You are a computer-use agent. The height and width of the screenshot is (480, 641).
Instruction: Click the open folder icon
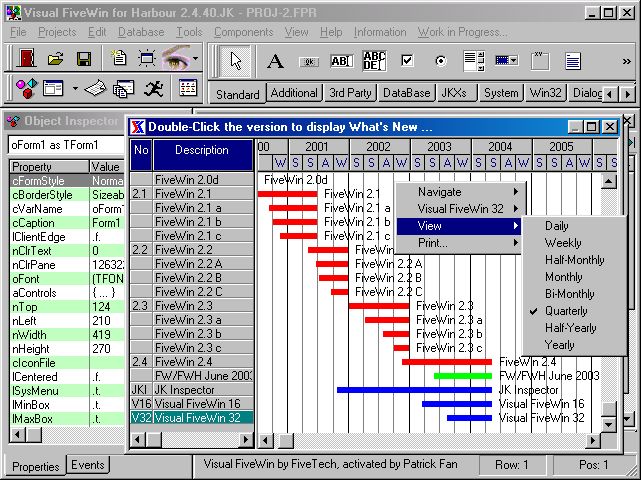coord(56,59)
